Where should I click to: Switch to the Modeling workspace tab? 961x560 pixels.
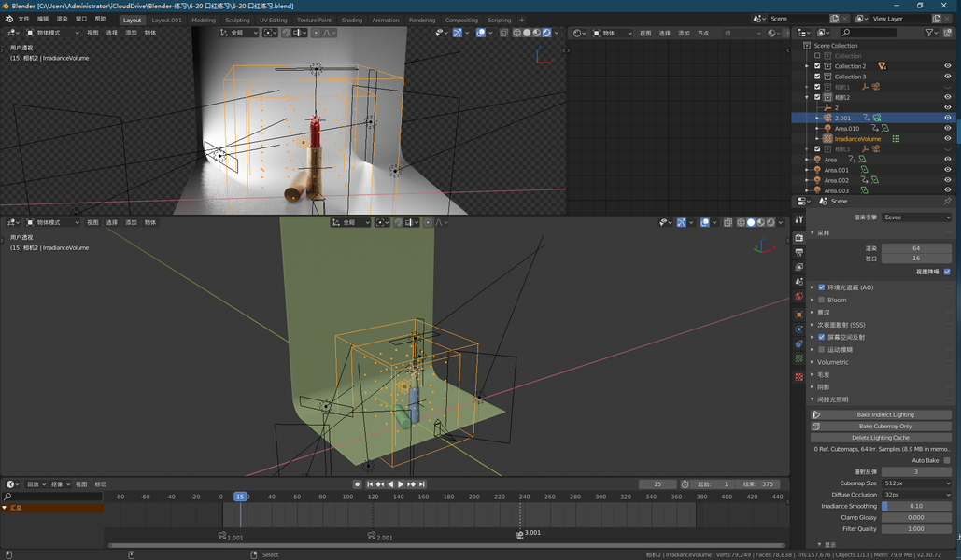point(204,20)
